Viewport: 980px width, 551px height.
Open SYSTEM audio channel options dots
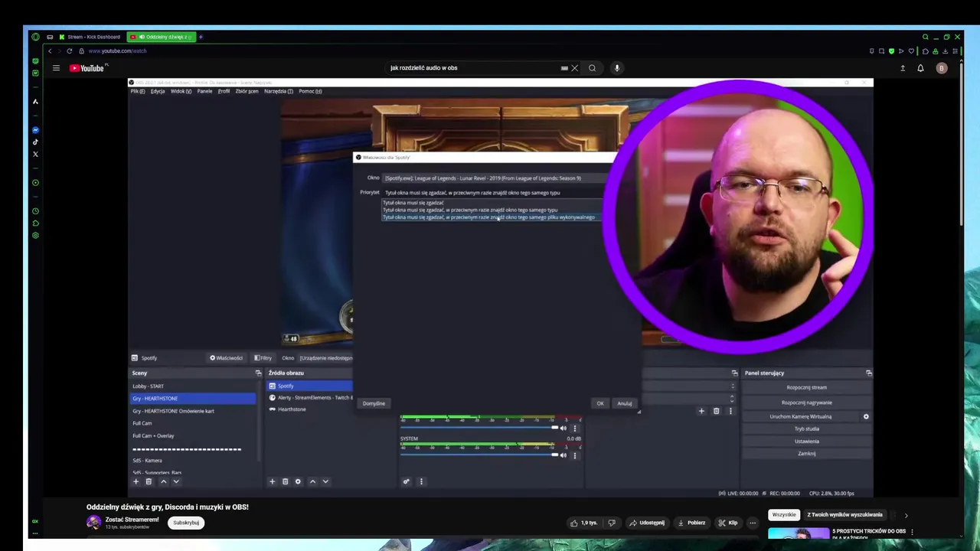(574, 455)
